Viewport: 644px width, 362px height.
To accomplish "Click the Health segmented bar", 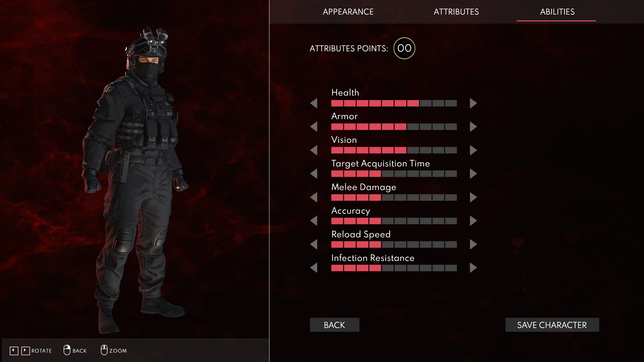I will (394, 103).
